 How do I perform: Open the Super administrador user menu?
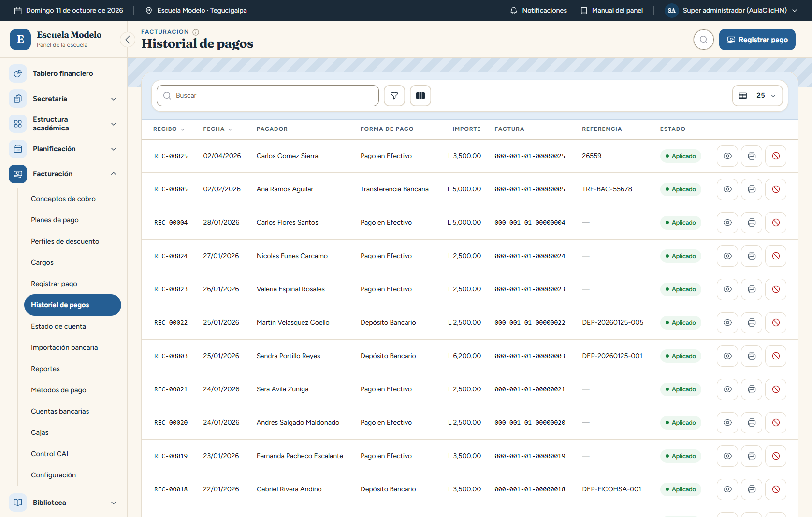click(731, 10)
